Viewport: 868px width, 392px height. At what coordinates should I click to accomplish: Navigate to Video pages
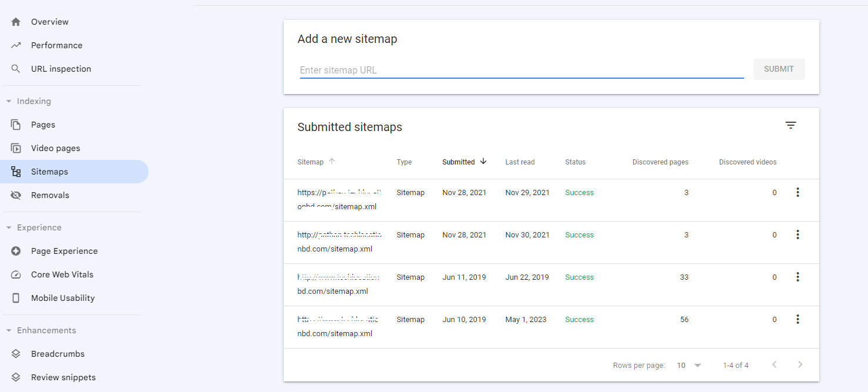pos(55,148)
